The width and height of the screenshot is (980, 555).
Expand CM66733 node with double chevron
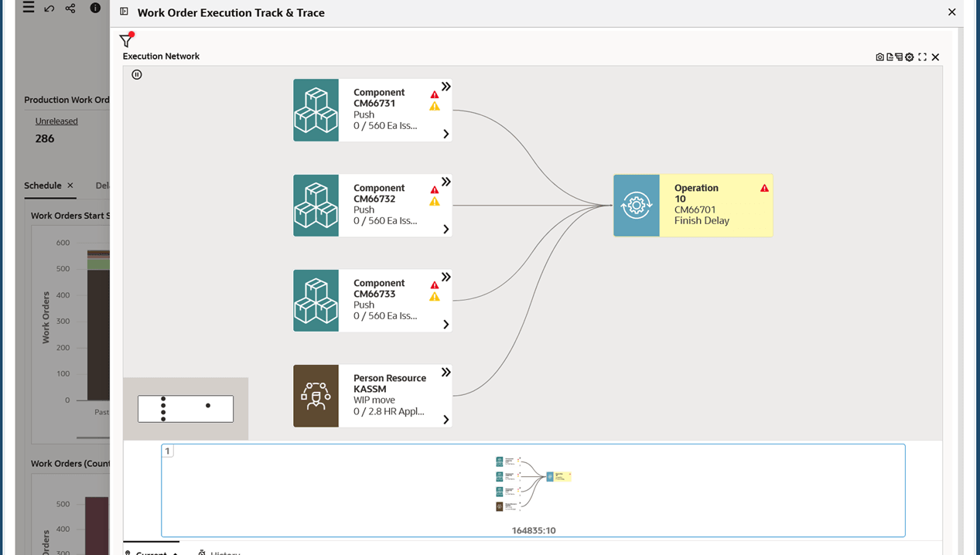[446, 277]
